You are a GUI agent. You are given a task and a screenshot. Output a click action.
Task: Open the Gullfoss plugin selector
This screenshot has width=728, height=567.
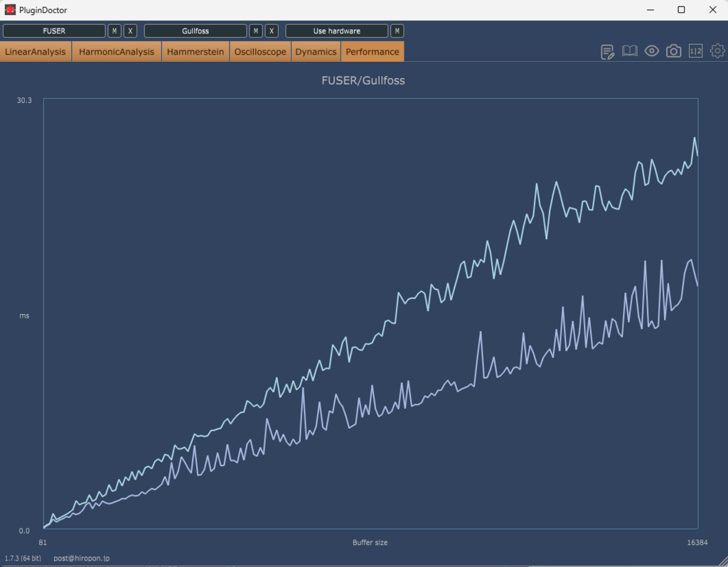196,31
